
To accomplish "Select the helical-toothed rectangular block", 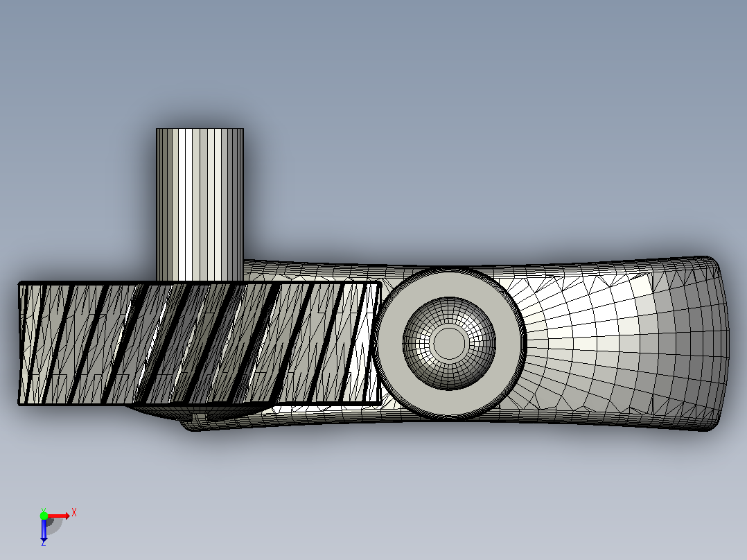I will [200, 343].
